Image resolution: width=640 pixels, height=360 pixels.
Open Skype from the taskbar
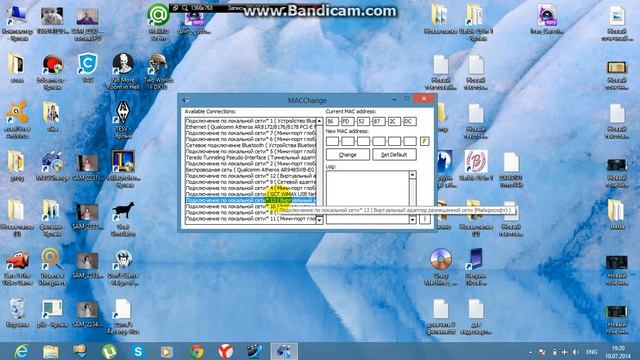(138, 351)
